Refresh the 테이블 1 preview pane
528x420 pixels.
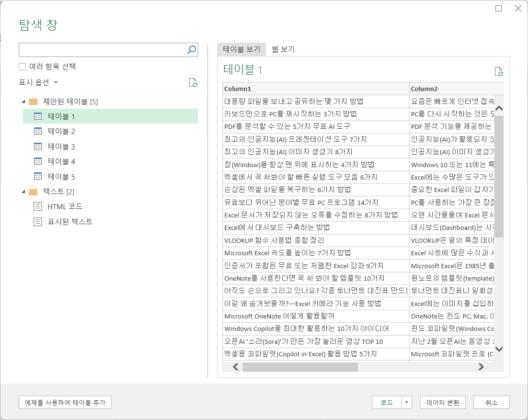499,71
